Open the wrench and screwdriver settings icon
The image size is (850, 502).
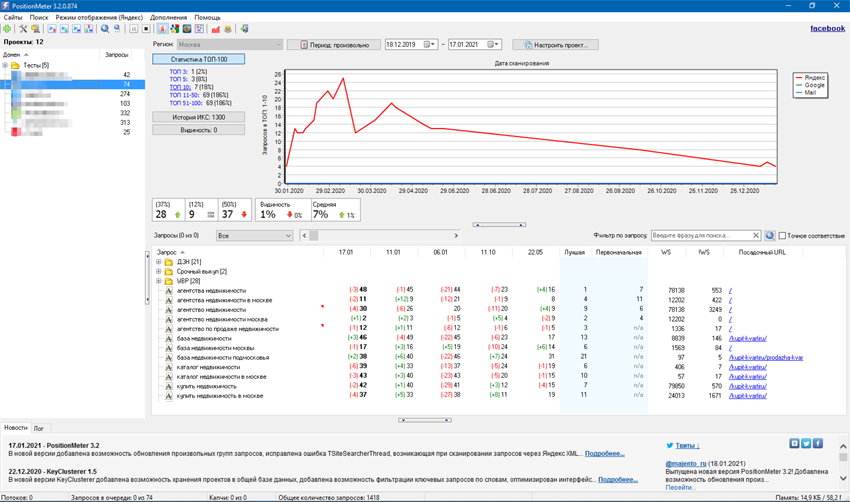point(23,29)
